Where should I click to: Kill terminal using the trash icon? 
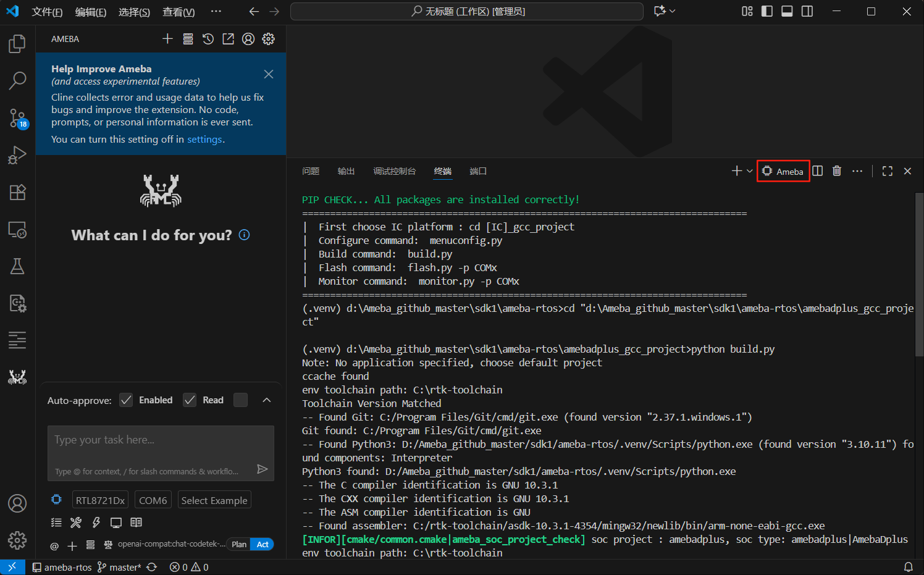[836, 171]
